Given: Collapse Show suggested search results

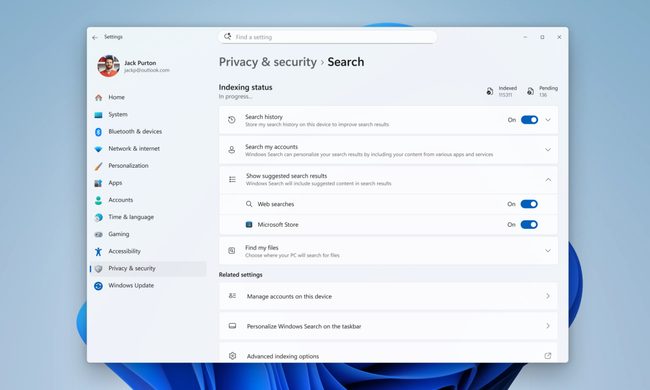Looking at the screenshot, I should coord(548,179).
